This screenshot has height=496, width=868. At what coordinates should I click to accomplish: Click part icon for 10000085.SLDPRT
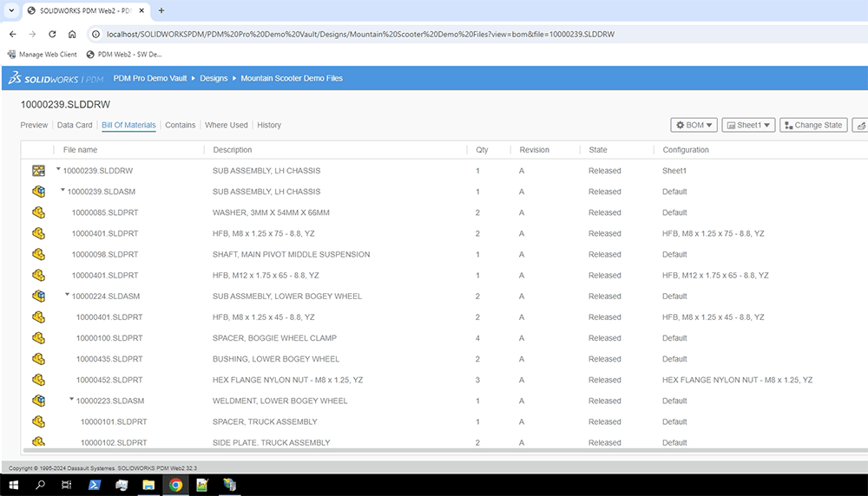(x=38, y=212)
